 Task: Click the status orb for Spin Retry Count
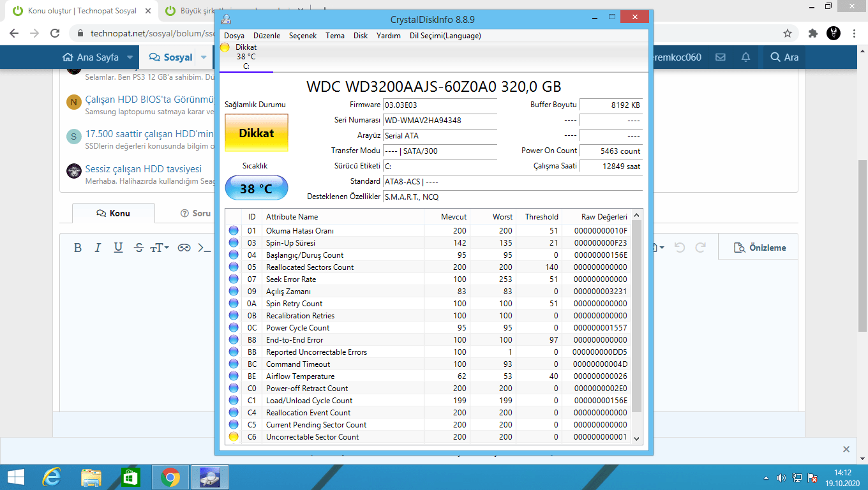234,303
